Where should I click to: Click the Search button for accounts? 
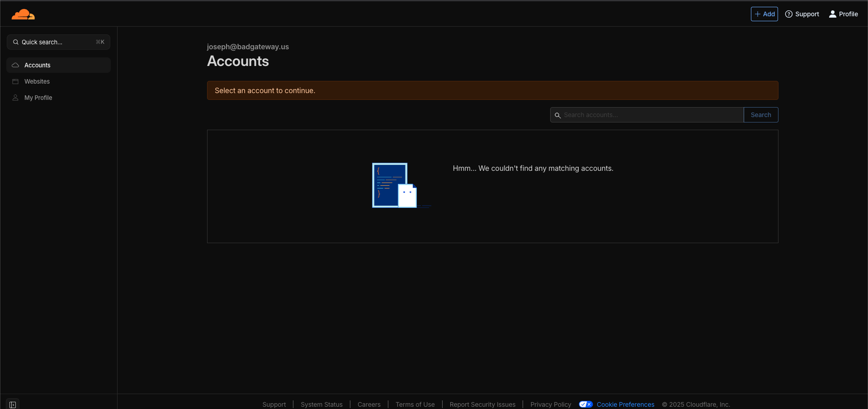pos(761,115)
